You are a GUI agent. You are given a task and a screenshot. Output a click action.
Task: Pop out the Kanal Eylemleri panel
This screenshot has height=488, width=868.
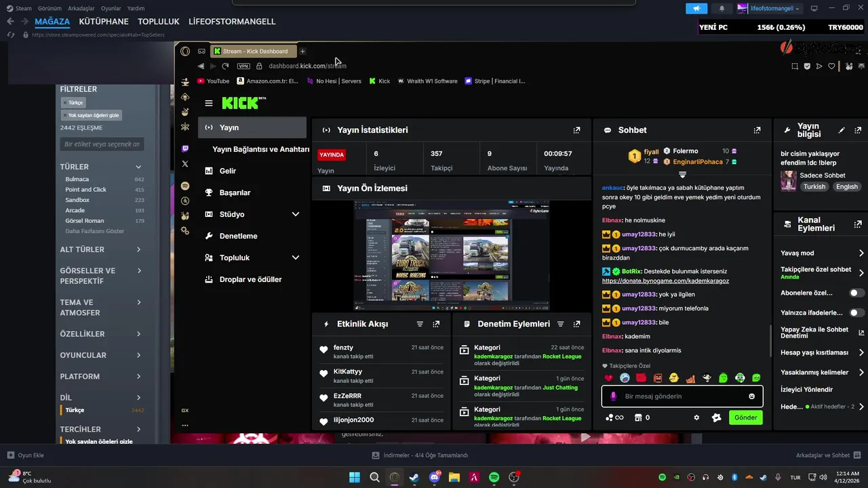coord(858,224)
